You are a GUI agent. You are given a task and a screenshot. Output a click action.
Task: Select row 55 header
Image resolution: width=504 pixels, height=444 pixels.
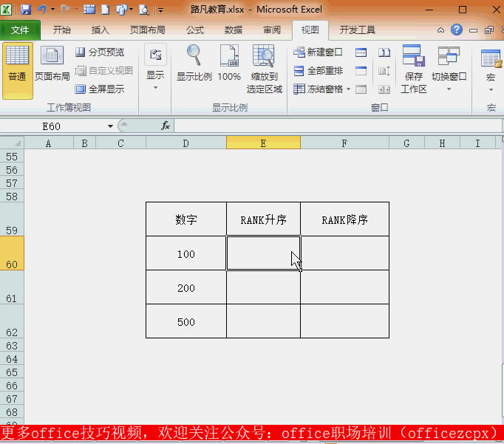12,157
